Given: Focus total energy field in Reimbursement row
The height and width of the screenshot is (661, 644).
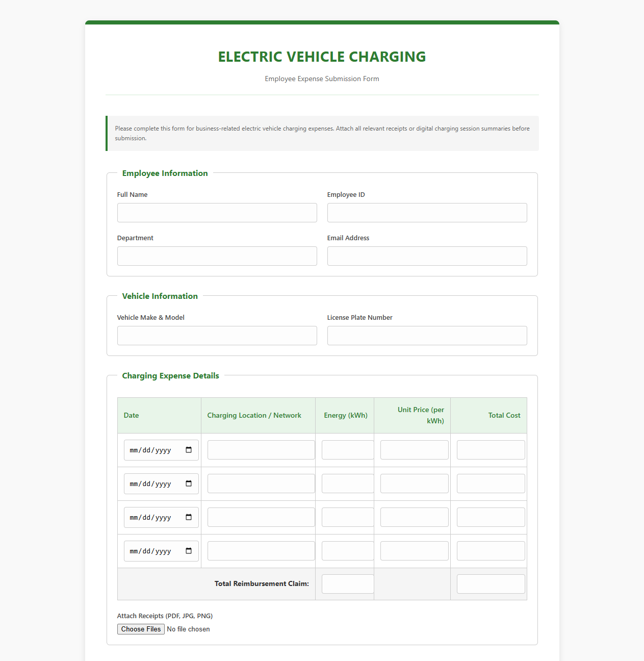Looking at the screenshot, I should coord(348,584).
